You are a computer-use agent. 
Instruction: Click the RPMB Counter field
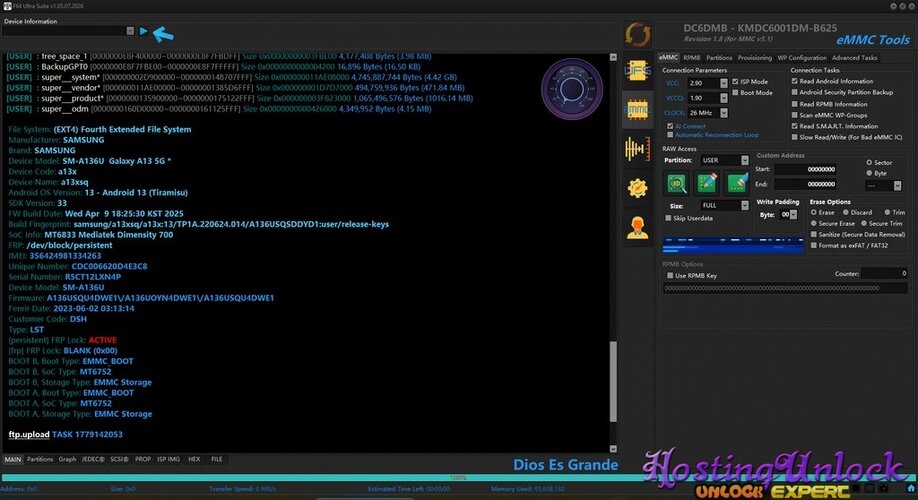coord(885,273)
